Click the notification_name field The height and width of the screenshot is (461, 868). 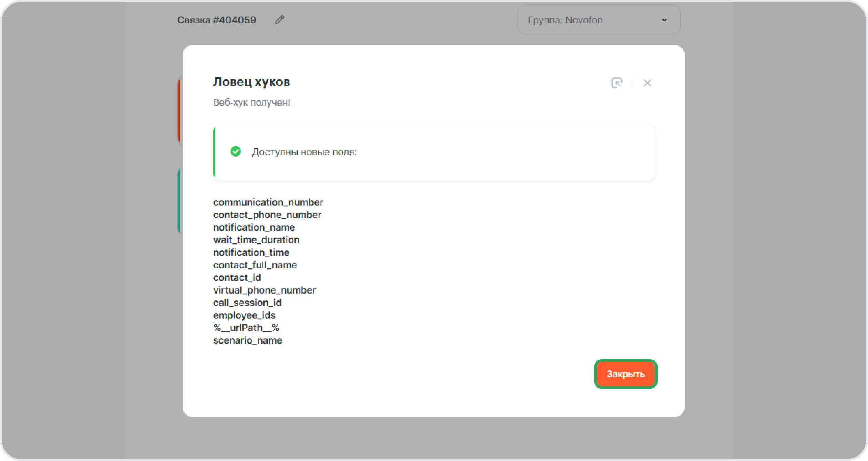pos(254,227)
